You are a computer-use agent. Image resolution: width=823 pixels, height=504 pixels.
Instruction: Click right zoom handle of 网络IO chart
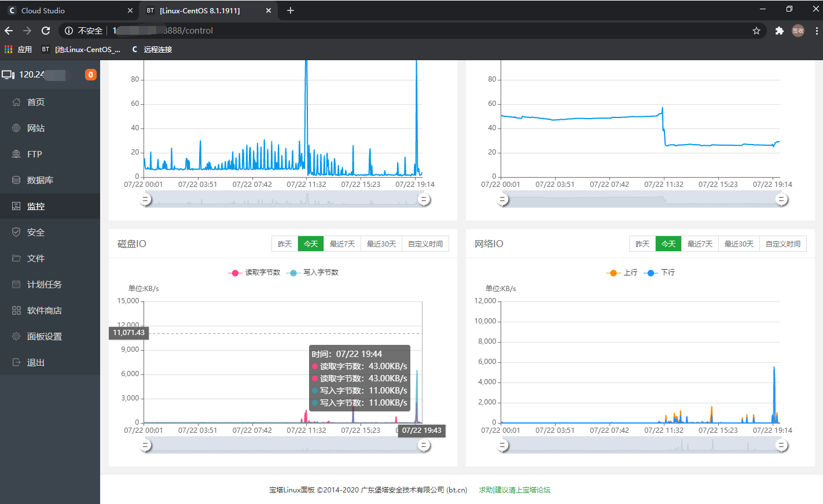[781, 446]
